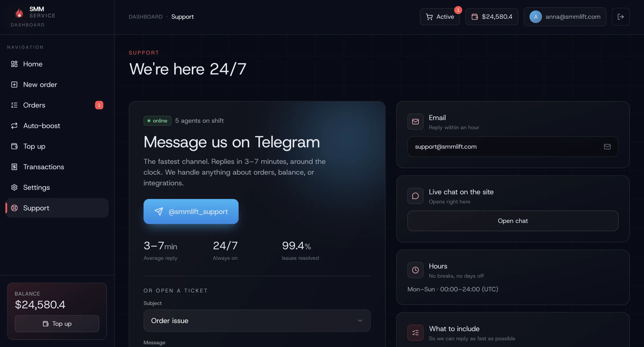The height and width of the screenshot is (347, 644).
Task: Click the checklist icon beside What to include
Action: coord(415,333)
